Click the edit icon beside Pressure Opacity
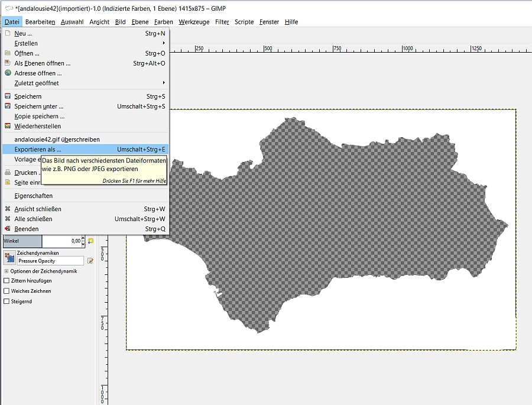Screen dimensions: 532x405 [90, 260]
